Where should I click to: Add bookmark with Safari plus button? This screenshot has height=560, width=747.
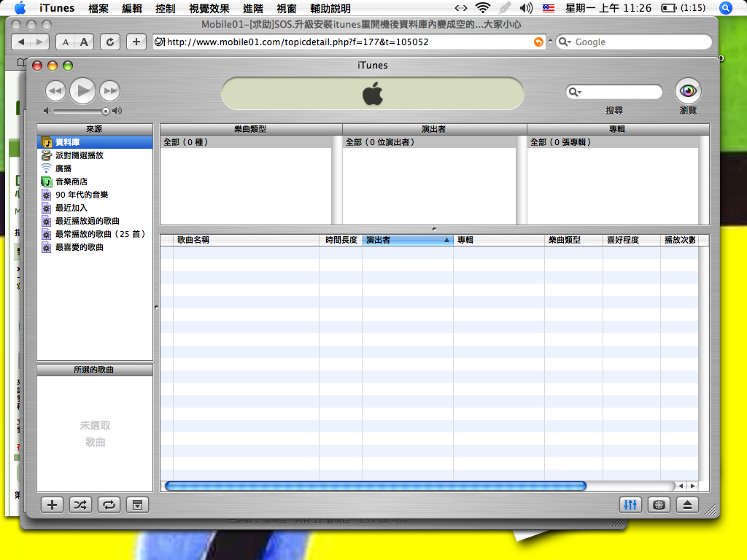pyautogui.click(x=136, y=42)
